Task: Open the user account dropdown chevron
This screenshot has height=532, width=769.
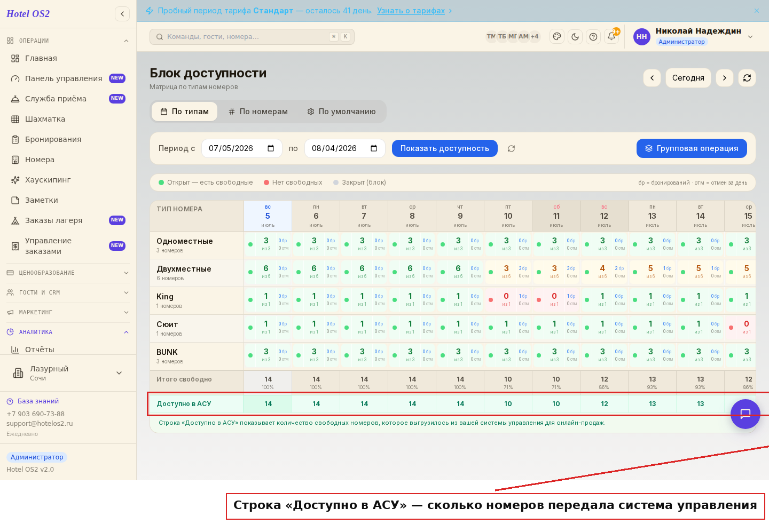Action: (750, 37)
